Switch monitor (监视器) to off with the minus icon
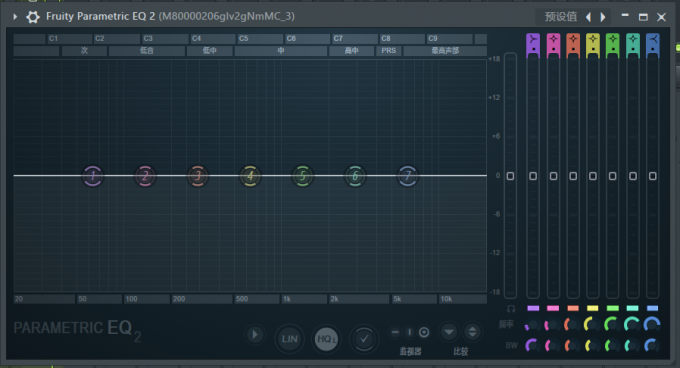Viewport: 680px width, 368px height. click(395, 332)
